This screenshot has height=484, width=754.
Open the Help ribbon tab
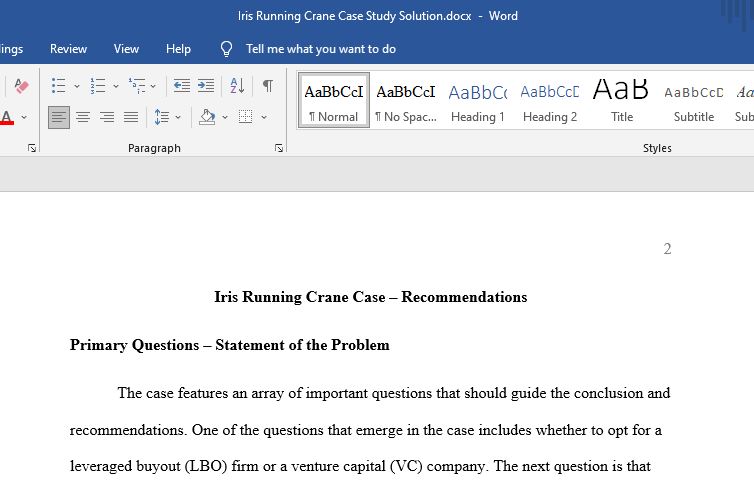[x=178, y=49]
